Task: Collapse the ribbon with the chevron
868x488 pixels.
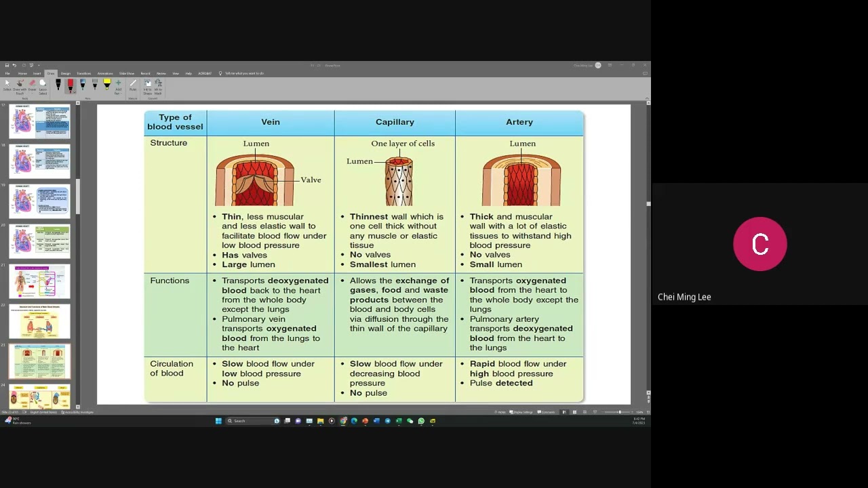Action: [x=647, y=98]
